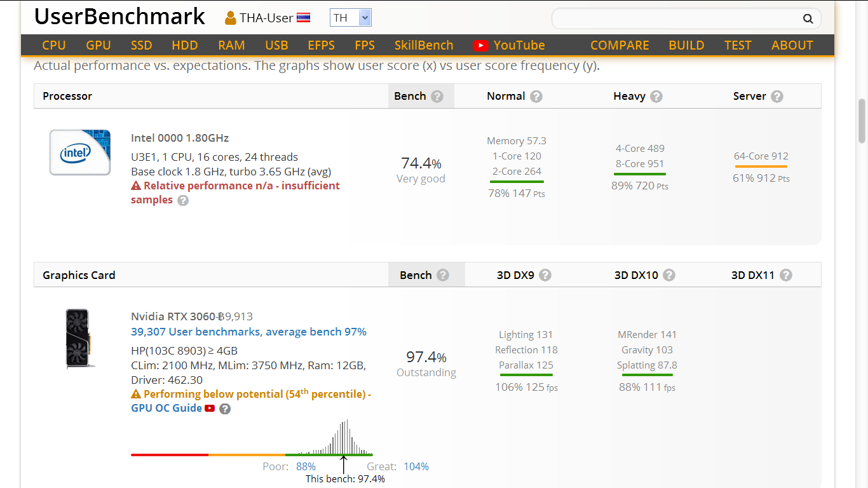Viewport: 868px width, 488px height.
Task: Open the TH country dropdown
Action: [351, 18]
